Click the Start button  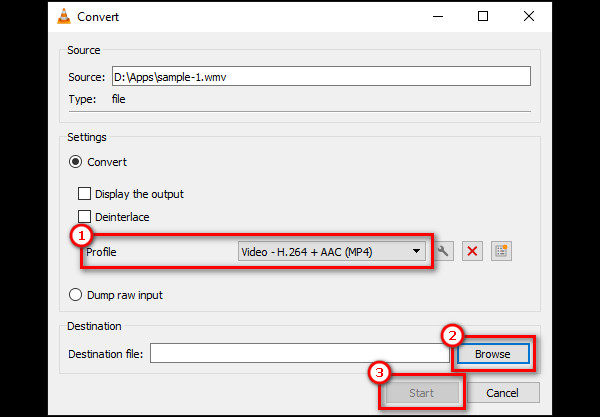click(x=421, y=393)
